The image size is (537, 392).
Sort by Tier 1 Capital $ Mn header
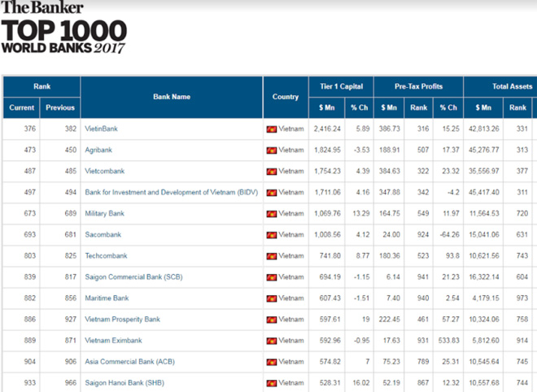click(x=327, y=108)
